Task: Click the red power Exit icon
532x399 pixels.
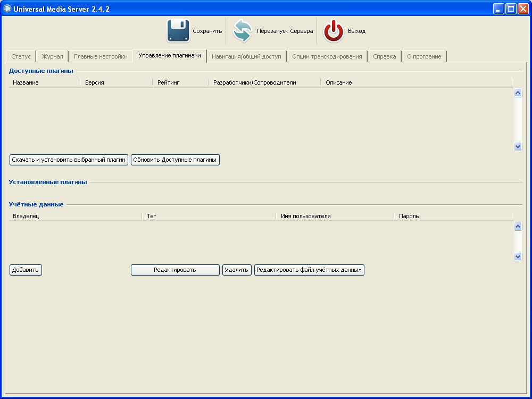Action: pyautogui.click(x=333, y=31)
